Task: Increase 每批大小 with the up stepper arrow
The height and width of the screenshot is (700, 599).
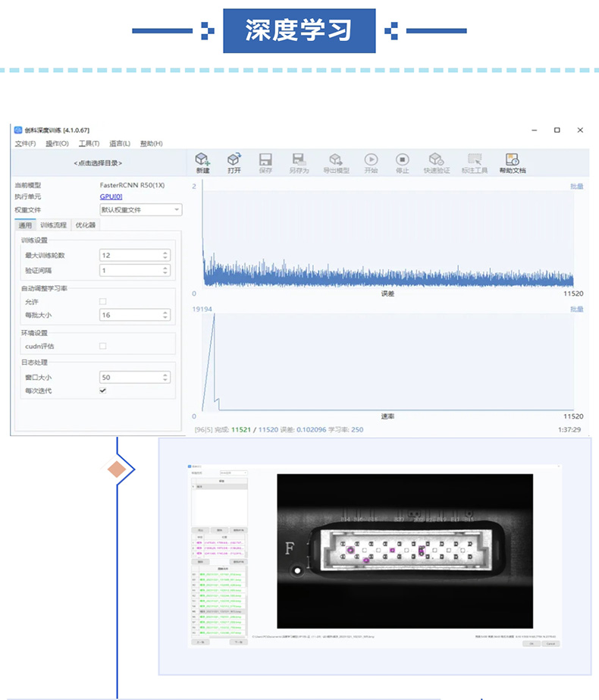Action: [x=165, y=312]
